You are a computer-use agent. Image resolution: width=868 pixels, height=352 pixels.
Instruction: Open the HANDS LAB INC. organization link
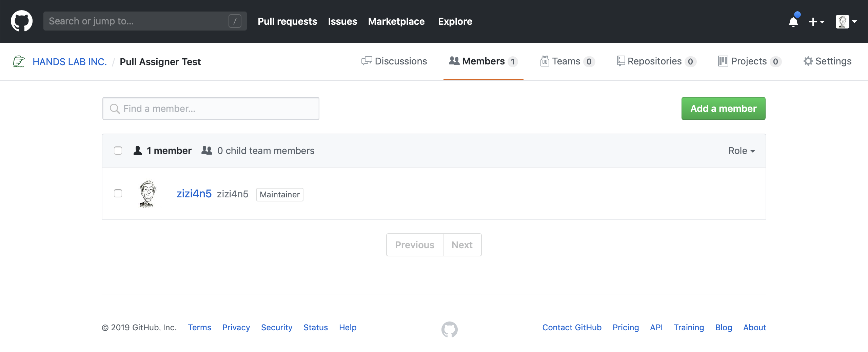70,62
